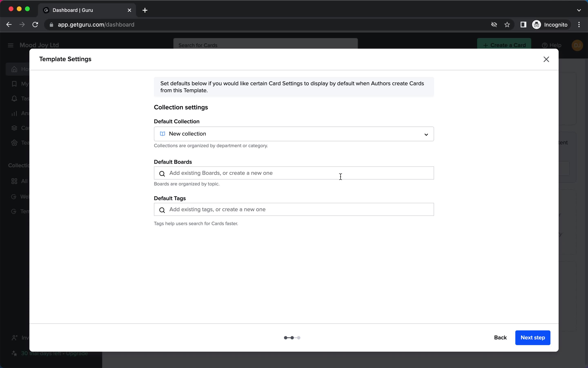Expand the collection chevron arrow
Screen dimensions: 588x368
[x=426, y=135]
